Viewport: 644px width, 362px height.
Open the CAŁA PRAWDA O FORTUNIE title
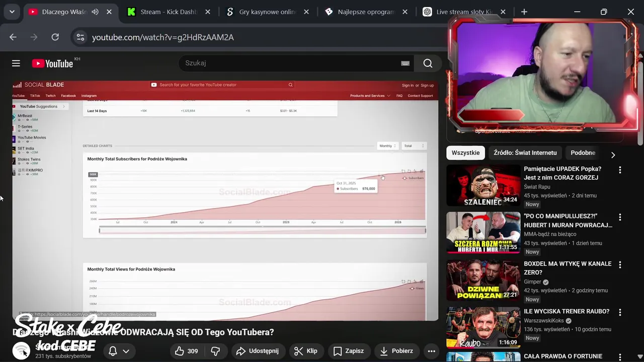[x=563, y=356]
